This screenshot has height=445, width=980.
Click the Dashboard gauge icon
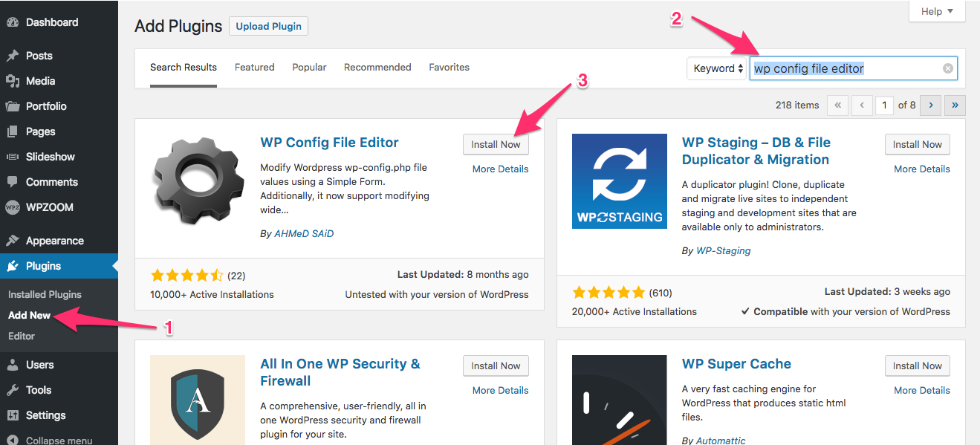click(x=12, y=22)
